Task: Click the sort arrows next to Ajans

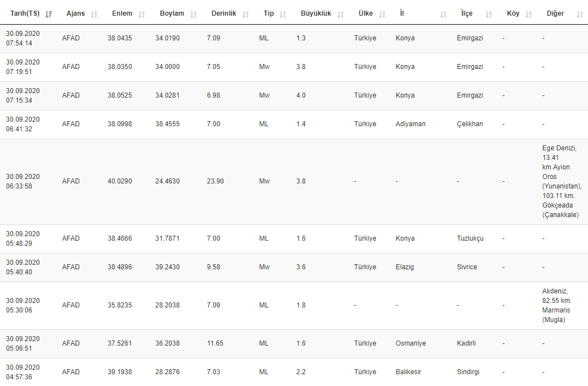Action: pos(94,14)
